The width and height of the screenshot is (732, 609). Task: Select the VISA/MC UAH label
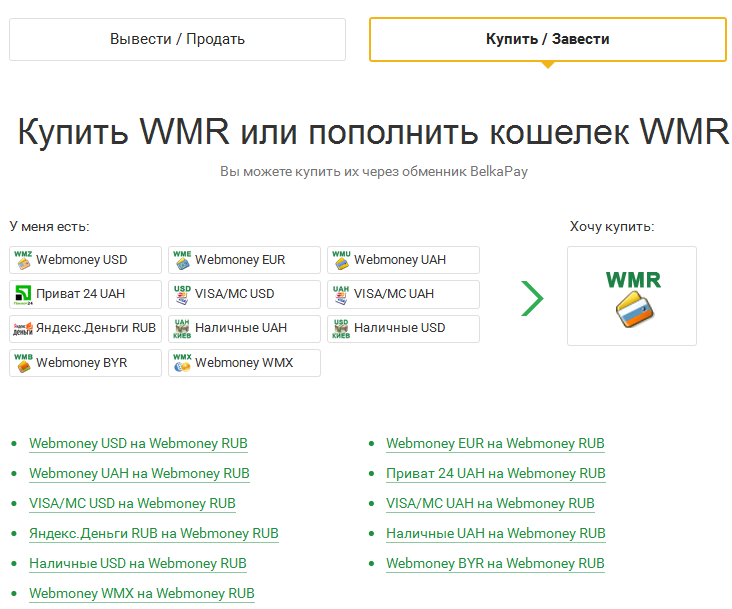(x=394, y=294)
